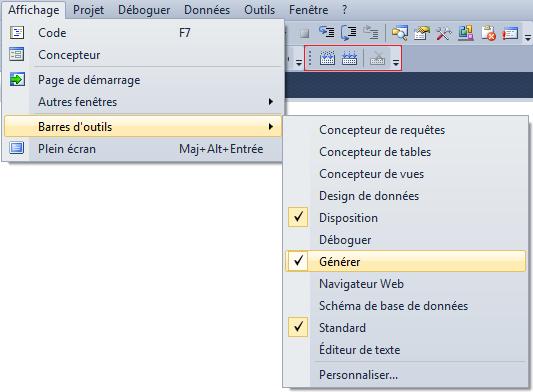Show the Éditeur de texte toolbar
This screenshot has height=392, width=533.
click(x=405, y=350)
